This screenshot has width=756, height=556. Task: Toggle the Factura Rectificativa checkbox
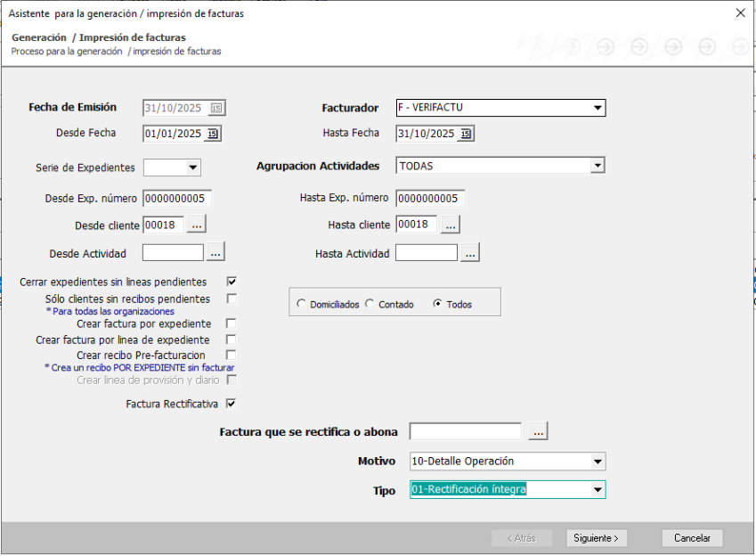tap(232, 404)
